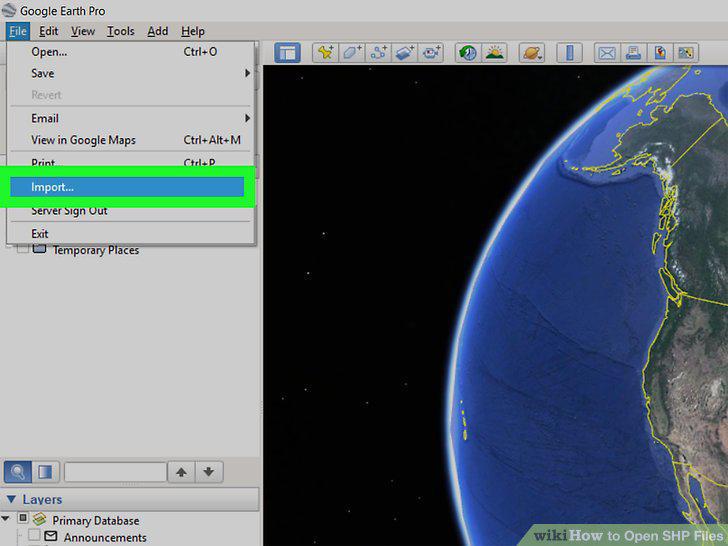Viewport: 728px width, 546px height.
Task: Toggle the Primary Database checkbox
Action: 23,518
